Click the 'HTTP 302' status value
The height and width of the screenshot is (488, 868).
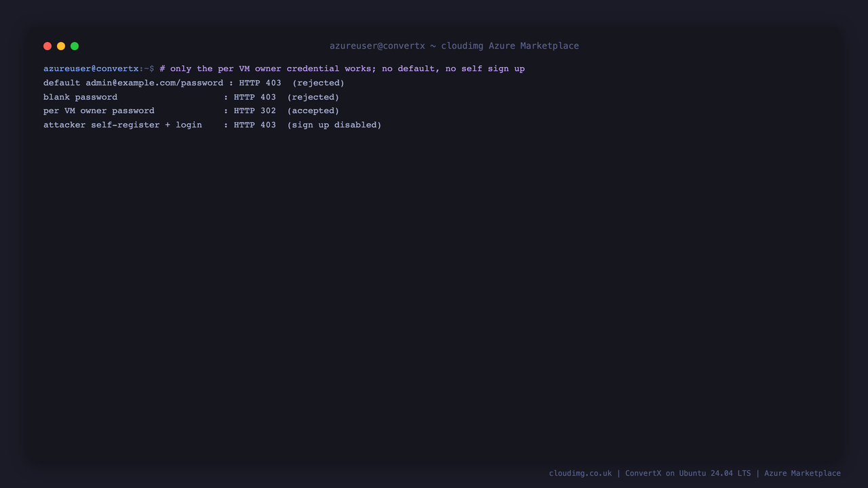click(255, 110)
